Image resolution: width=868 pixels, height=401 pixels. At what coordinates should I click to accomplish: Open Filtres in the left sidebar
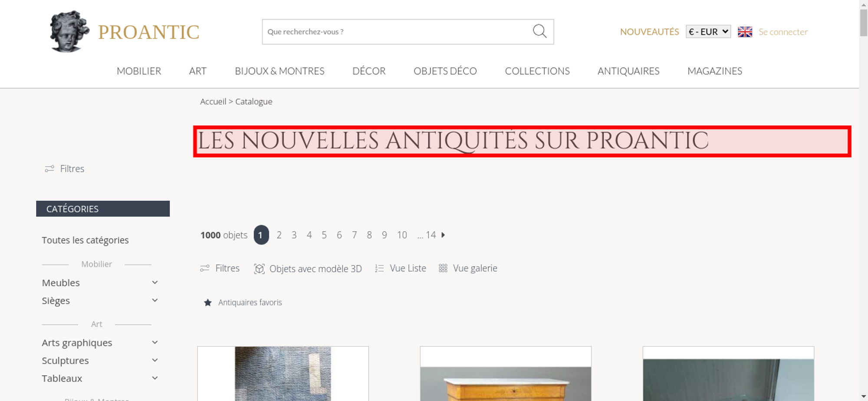[65, 169]
